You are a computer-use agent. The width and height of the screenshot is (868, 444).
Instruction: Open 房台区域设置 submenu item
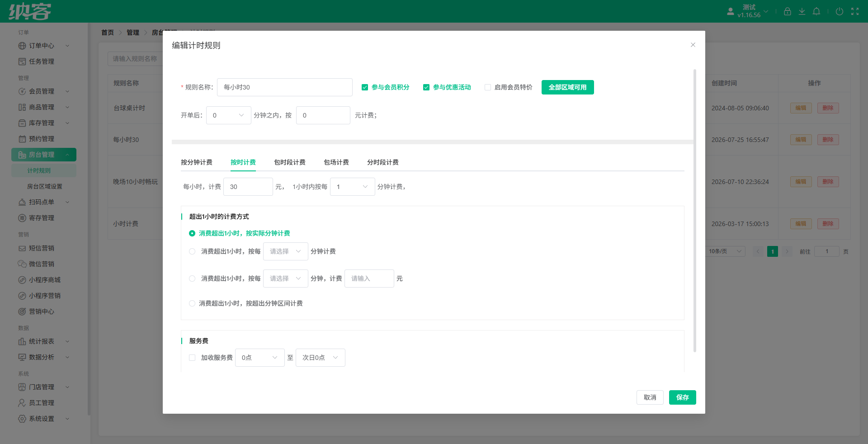(45, 186)
